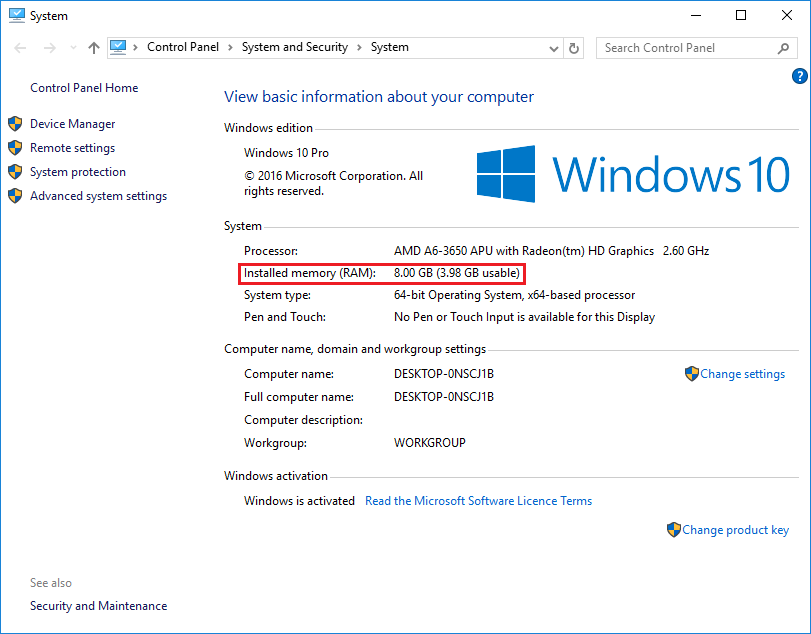Select the Windows 10 Pro text

tap(286, 153)
